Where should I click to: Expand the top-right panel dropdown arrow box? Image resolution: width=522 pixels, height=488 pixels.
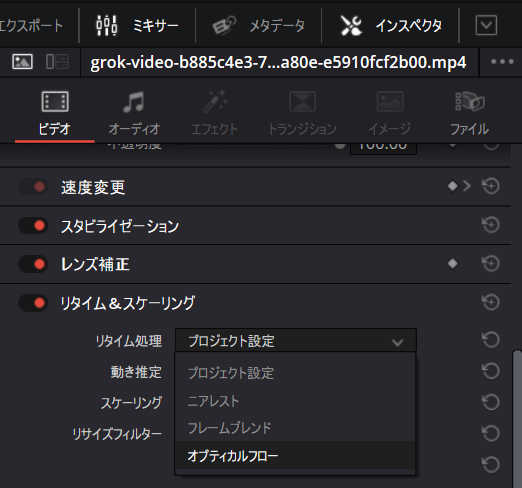486,25
